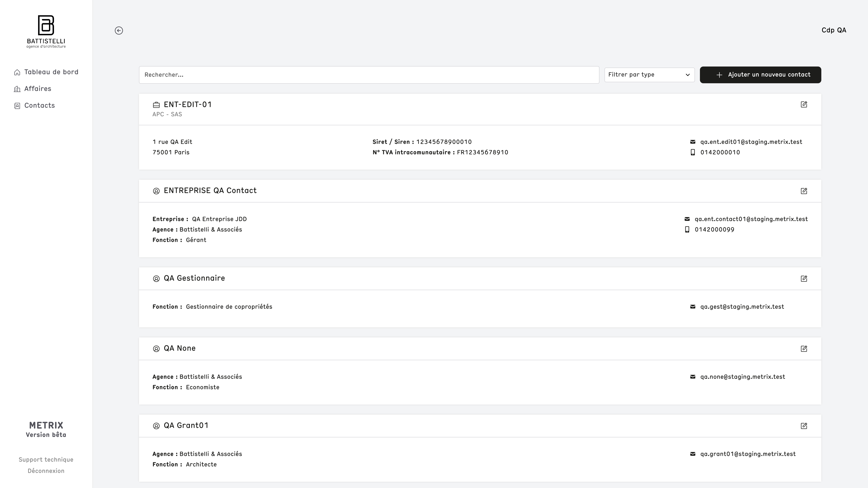The image size is (868, 488).
Task: Click email qa.grant01@staging.metrix.test
Action: click(x=748, y=454)
